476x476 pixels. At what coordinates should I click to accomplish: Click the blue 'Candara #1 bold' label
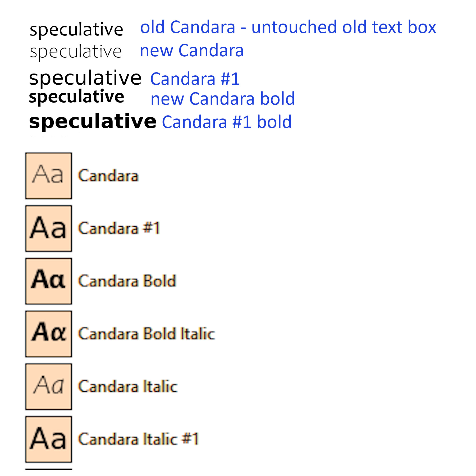[227, 122]
